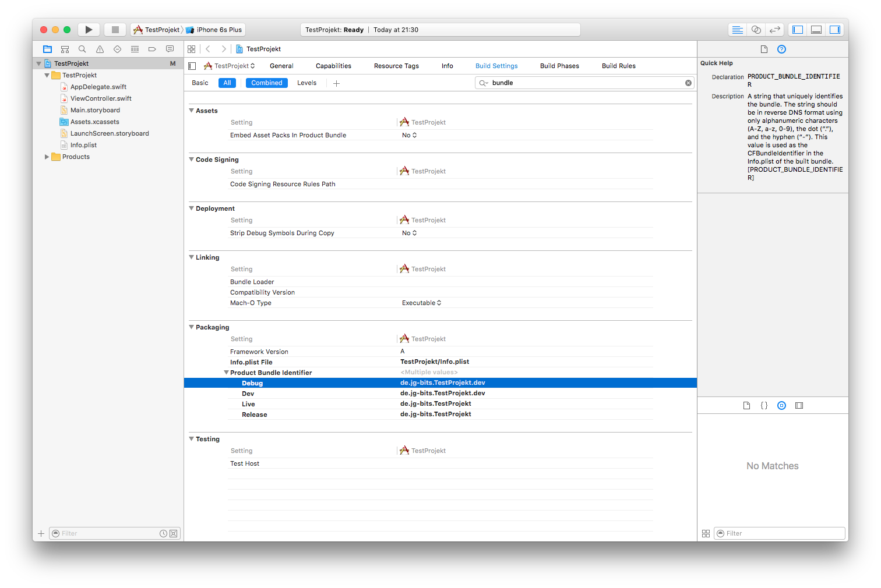This screenshot has width=881, height=588.
Task: Open the Mach-O Type Executable dropdown
Action: tap(421, 303)
